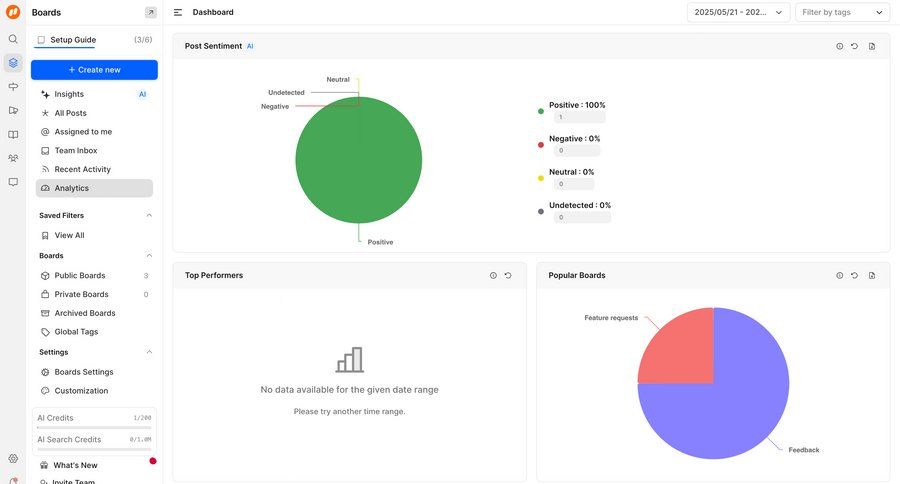Viewport: 900px width, 484px height.
Task: Open the knowledge base book icon
Action: point(13,134)
